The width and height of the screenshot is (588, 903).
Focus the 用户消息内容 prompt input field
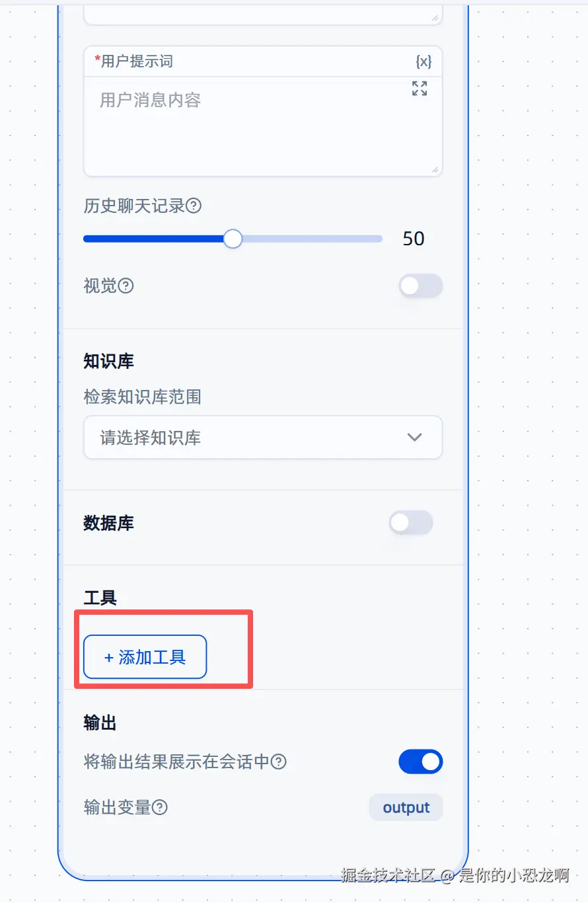point(262,126)
